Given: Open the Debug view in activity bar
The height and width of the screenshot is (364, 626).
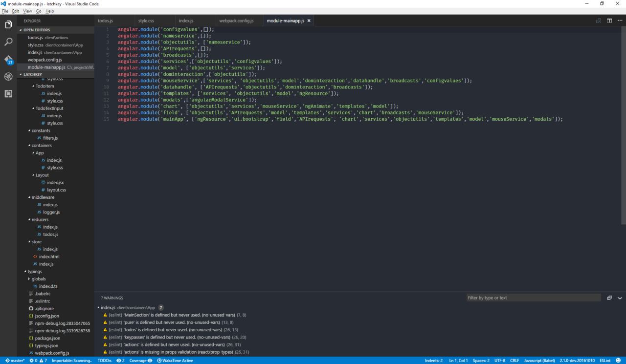Looking at the screenshot, I should tap(8, 77).
